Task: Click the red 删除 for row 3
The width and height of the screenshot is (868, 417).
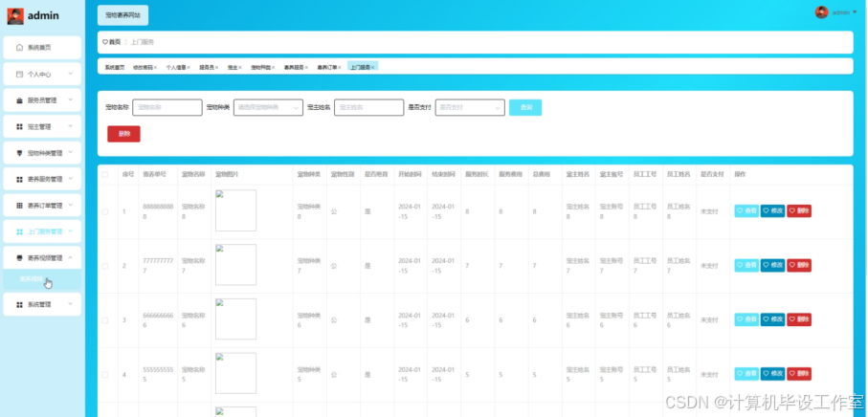Action: point(799,319)
